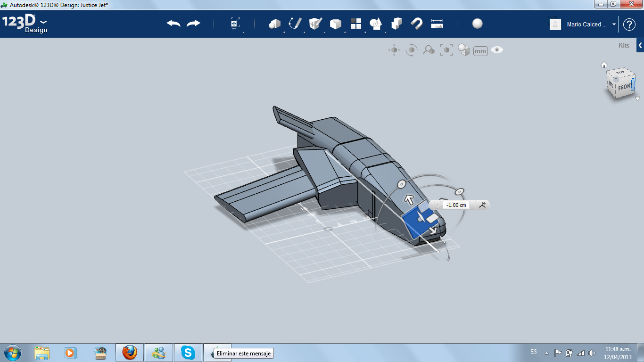Open the Mario Caiced account dropdown
Image resolution: width=644 pixels, height=362 pixels.
[614, 25]
